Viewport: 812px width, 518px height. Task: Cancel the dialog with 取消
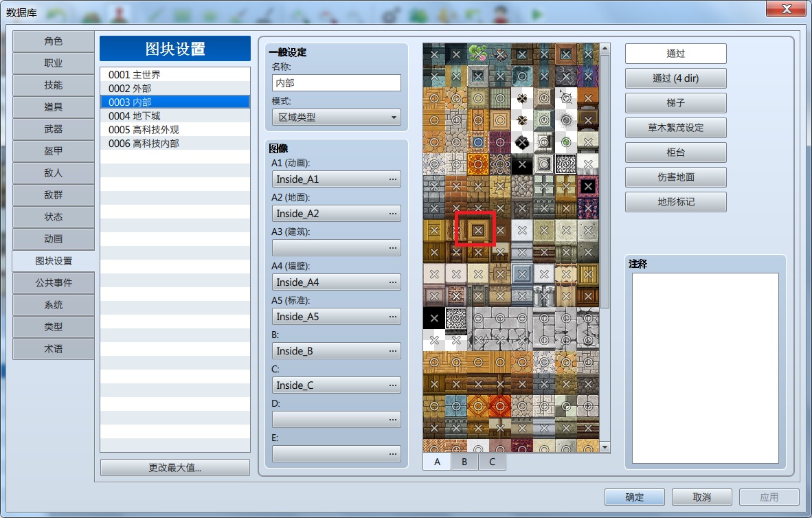pyautogui.click(x=701, y=497)
